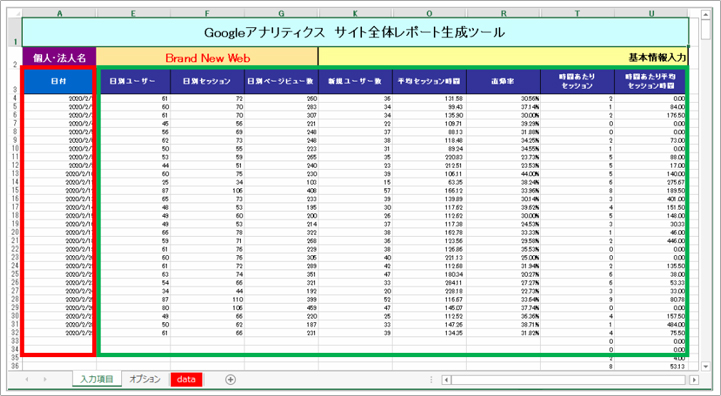
Task: Click the vertical scrollbar thumb
Action: pos(706,30)
